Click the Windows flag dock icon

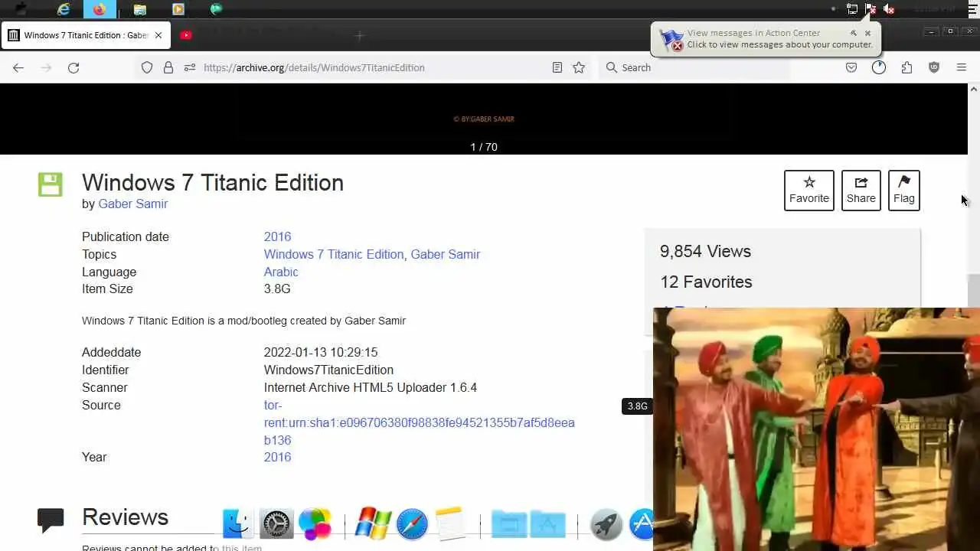coord(373,523)
